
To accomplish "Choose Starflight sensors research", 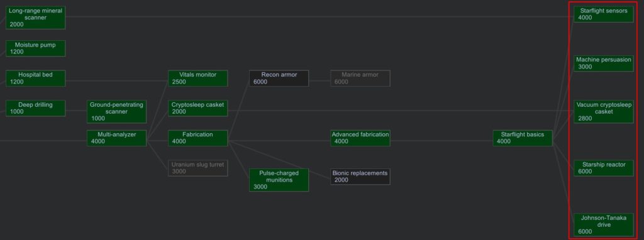I will (604, 14).
